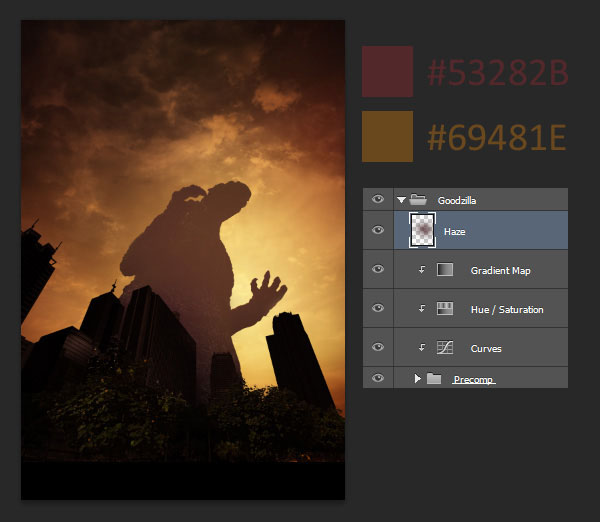Click the clipping arrow on Gradient Map layer
This screenshot has width=600, height=522.
422,269
